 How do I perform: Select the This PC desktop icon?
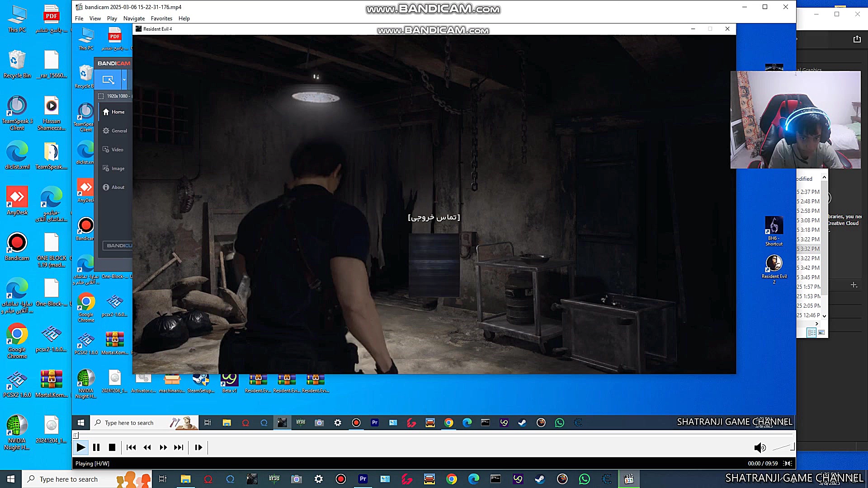click(17, 19)
